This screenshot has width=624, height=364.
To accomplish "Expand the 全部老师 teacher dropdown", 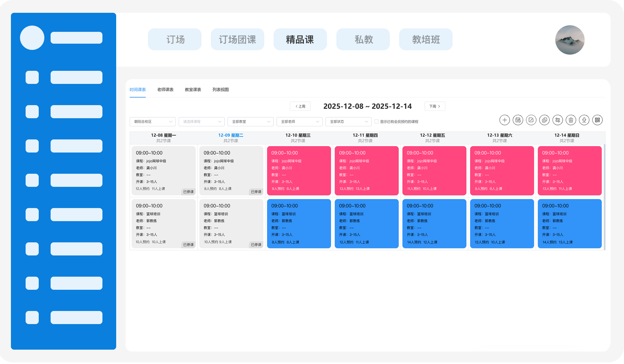I will point(300,122).
